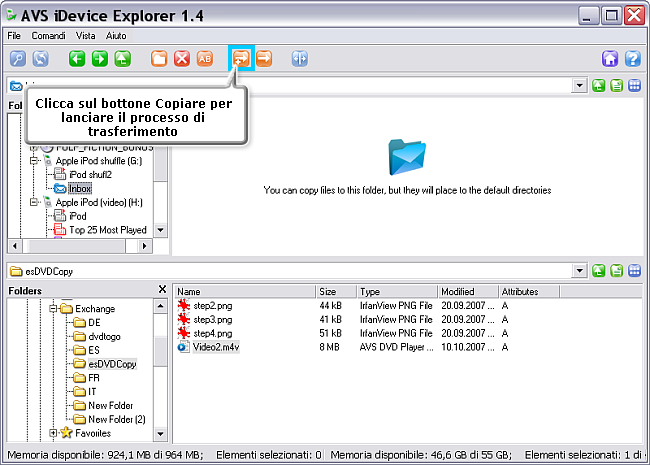Select the ES folder
Viewport: 650px width, 465px height.
click(94, 350)
